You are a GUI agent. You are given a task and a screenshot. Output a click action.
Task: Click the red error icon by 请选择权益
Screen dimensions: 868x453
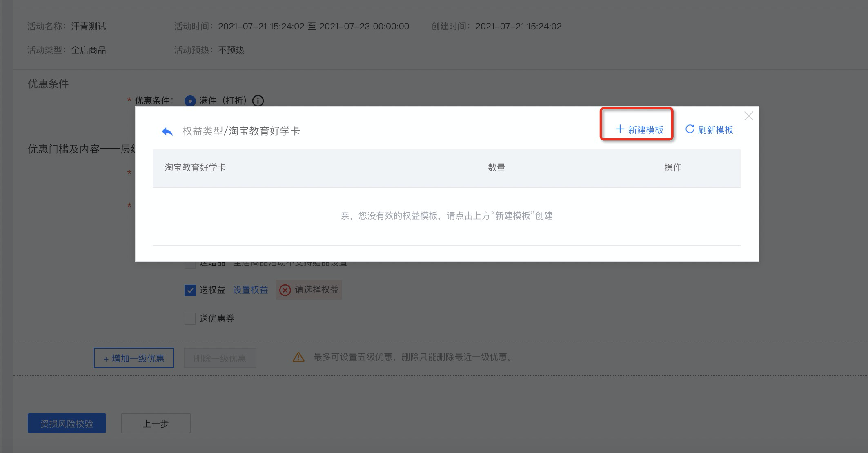click(285, 290)
